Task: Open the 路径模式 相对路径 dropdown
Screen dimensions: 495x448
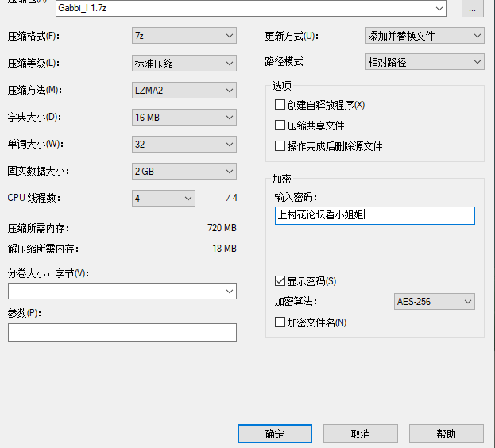Action: click(x=423, y=62)
